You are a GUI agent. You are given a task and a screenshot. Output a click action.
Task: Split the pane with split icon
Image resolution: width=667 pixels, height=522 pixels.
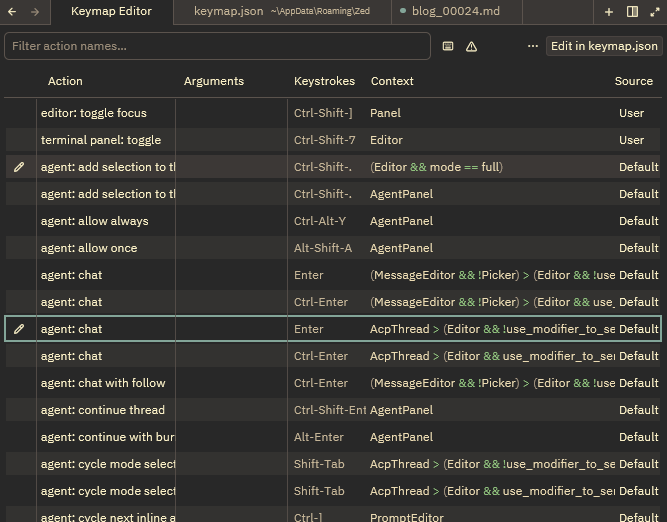click(632, 12)
